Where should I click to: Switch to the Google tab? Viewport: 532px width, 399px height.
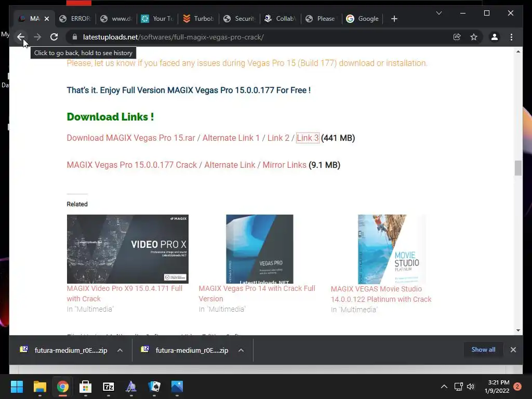(x=362, y=19)
